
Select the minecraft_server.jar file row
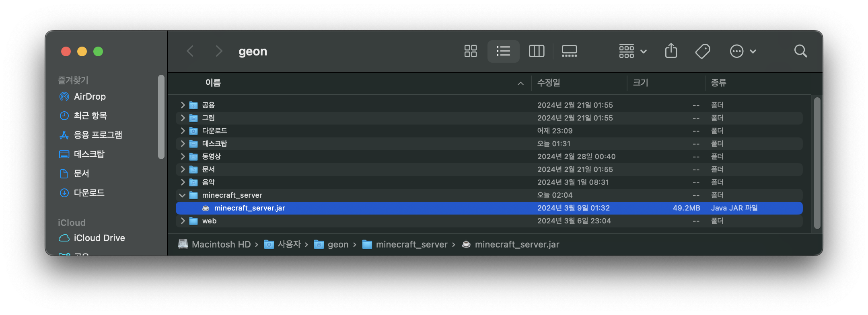click(489, 208)
